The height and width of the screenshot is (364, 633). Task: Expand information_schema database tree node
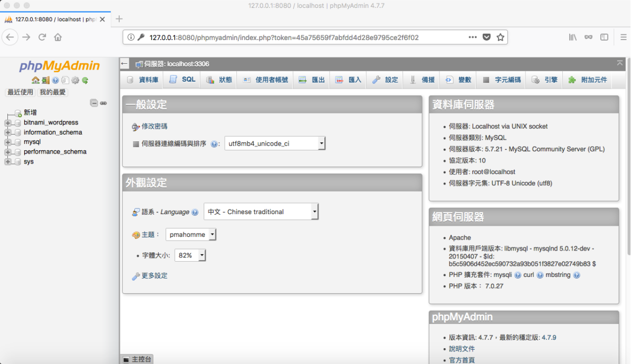(x=7, y=132)
